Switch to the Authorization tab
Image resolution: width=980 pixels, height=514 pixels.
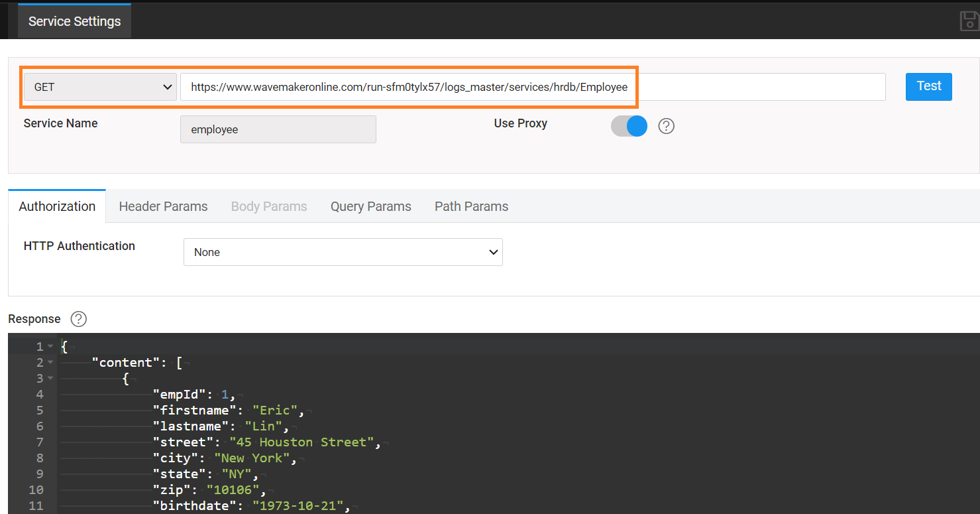(57, 206)
